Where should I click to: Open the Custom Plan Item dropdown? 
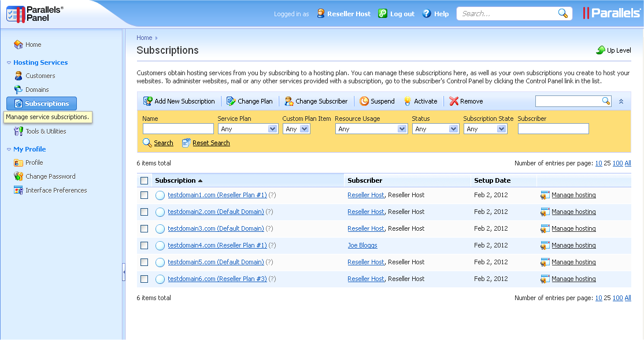(296, 129)
